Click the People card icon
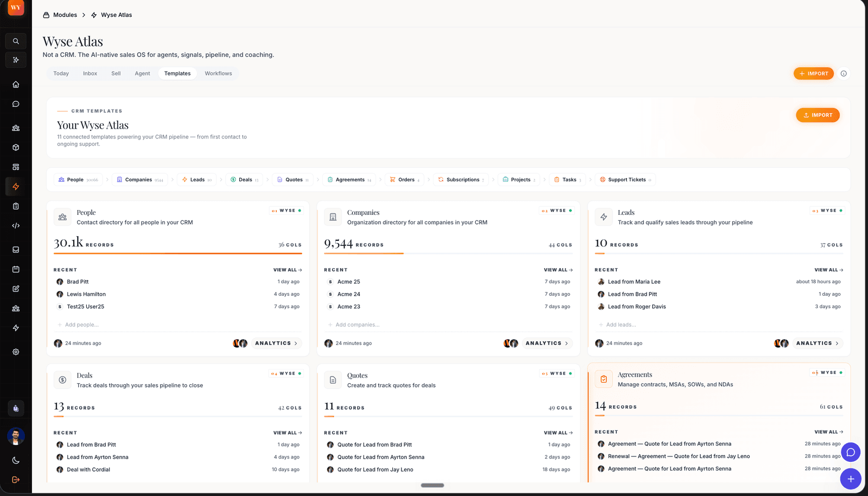Screen dimensions: 868x496 pos(62,217)
